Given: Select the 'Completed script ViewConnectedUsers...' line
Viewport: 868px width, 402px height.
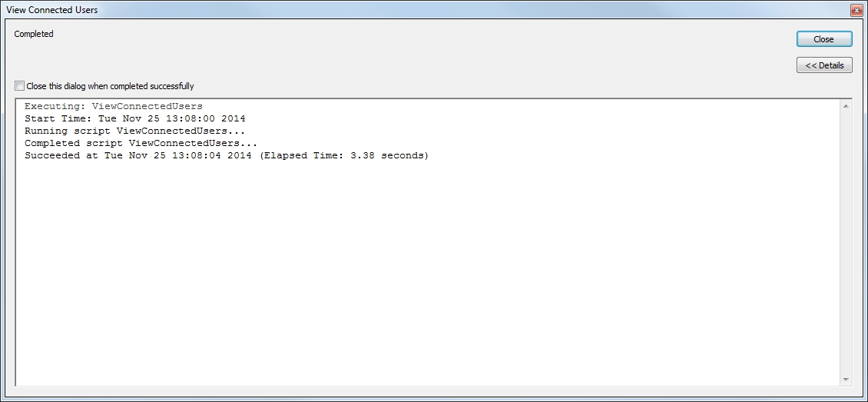Looking at the screenshot, I should 141,144.
